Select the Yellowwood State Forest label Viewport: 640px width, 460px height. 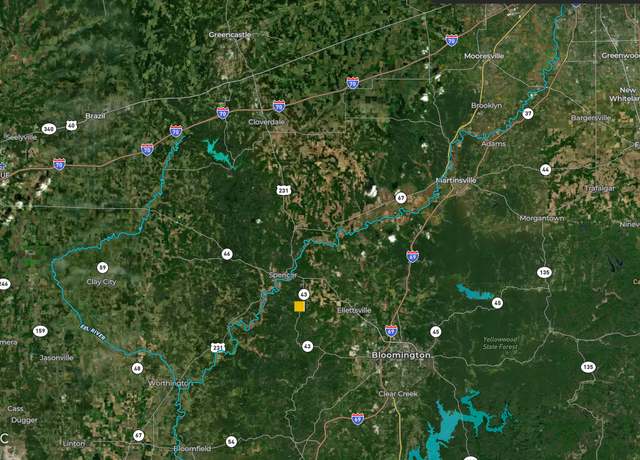coord(500,343)
